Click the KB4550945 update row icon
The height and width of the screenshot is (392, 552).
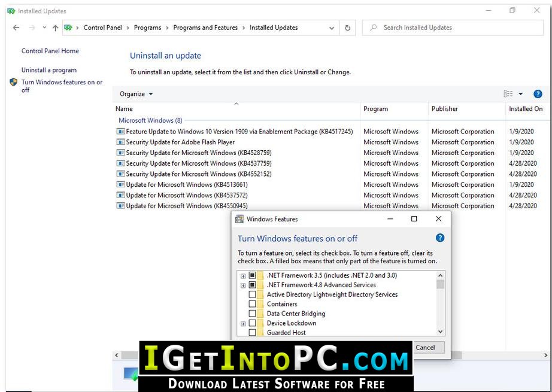(121, 205)
